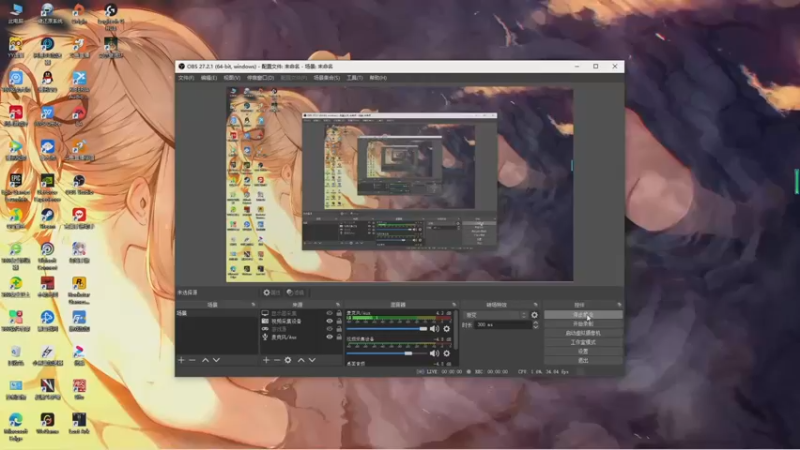The image size is (800, 450).
Task: Open Settings from the Controls panel
Action: (x=583, y=352)
